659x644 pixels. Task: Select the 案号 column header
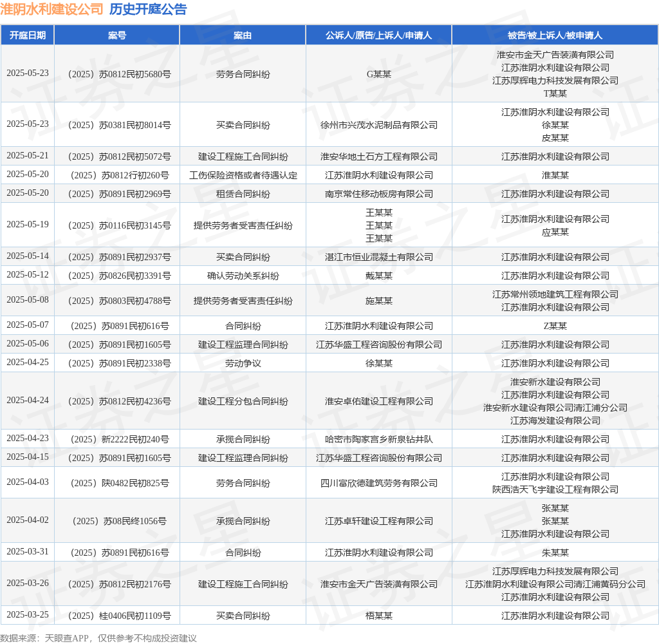click(x=117, y=35)
